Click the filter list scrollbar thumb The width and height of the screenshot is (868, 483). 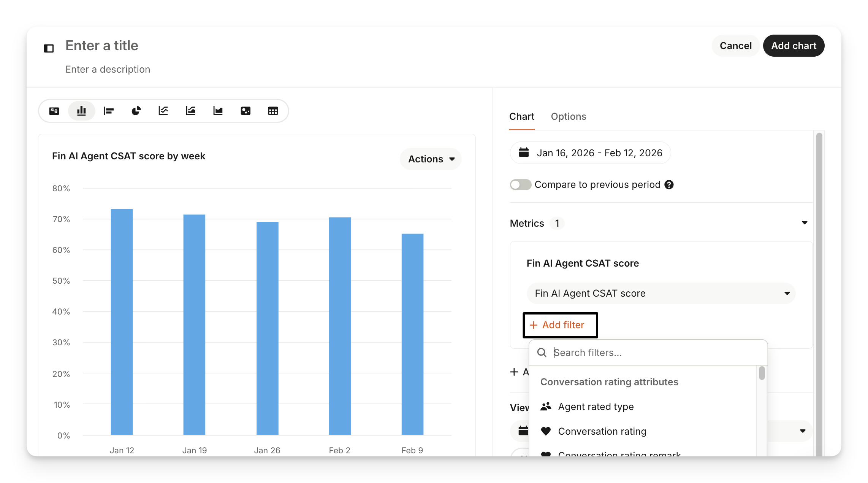pyautogui.click(x=762, y=373)
